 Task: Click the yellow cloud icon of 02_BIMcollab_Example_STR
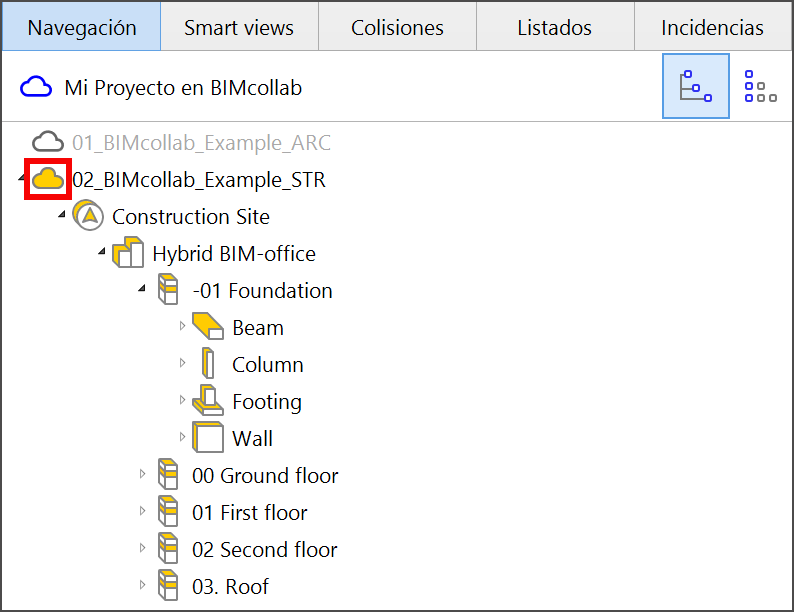[x=48, y=179]
